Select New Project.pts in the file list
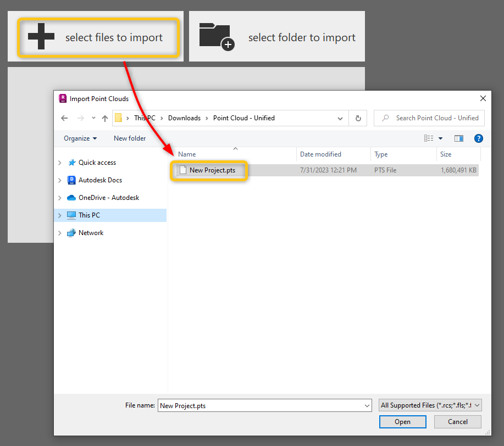Viewport: 504px width, 446px height. click(212, 170)
